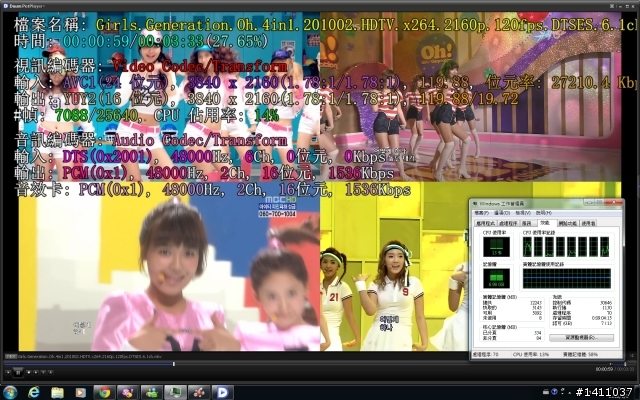Open Windows Explorer from the taskbar
This screenshot has width=640, height=400.
click(x=57, y=393)
